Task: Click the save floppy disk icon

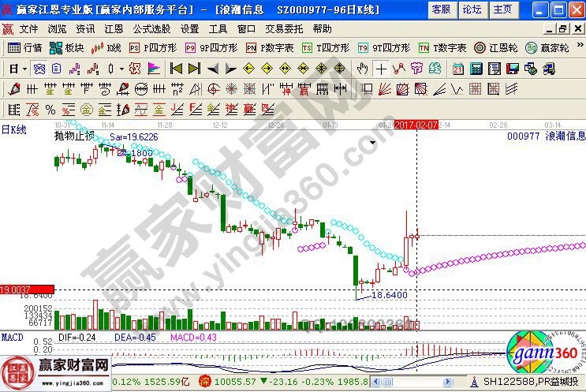Action: (x=513, y=69)
